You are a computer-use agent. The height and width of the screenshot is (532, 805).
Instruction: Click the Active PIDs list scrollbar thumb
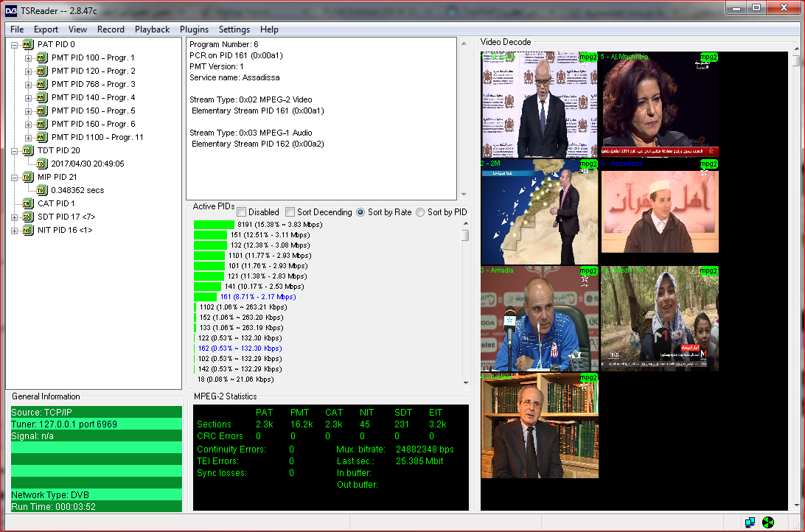(465, 236)
